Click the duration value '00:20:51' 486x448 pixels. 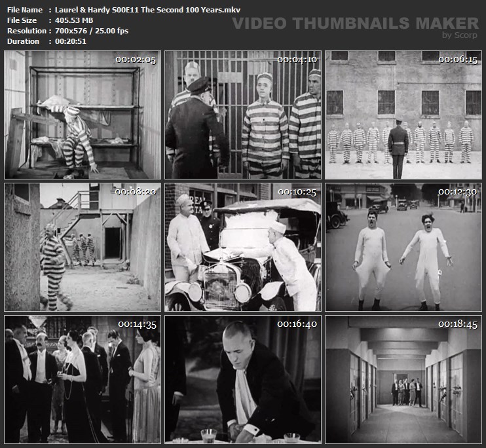71,41
